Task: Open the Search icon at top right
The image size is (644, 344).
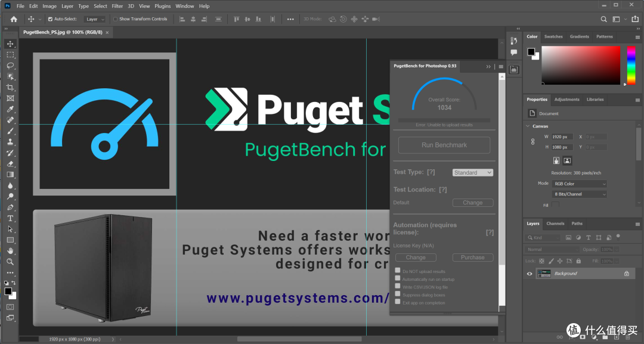Action: [x=603, y=19]
